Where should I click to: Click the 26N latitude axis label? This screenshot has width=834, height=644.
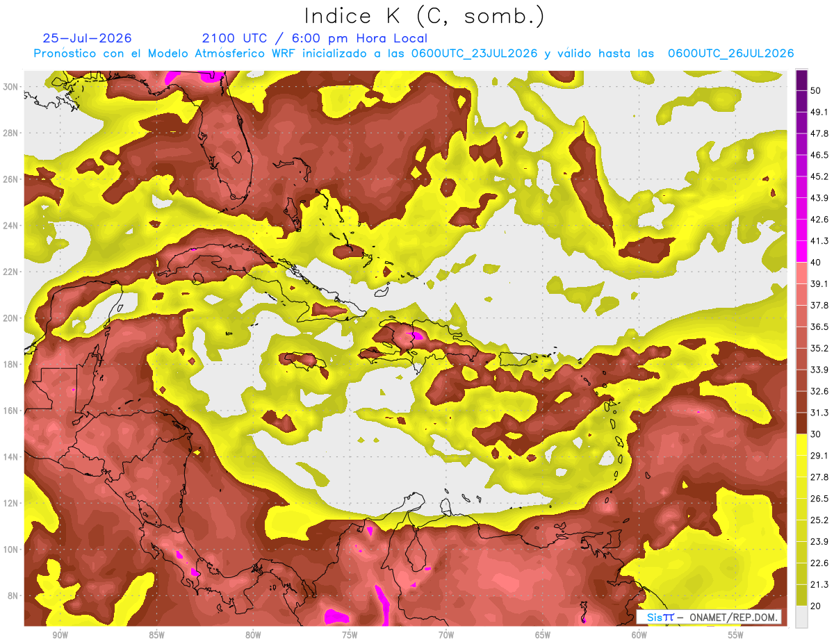11,179
